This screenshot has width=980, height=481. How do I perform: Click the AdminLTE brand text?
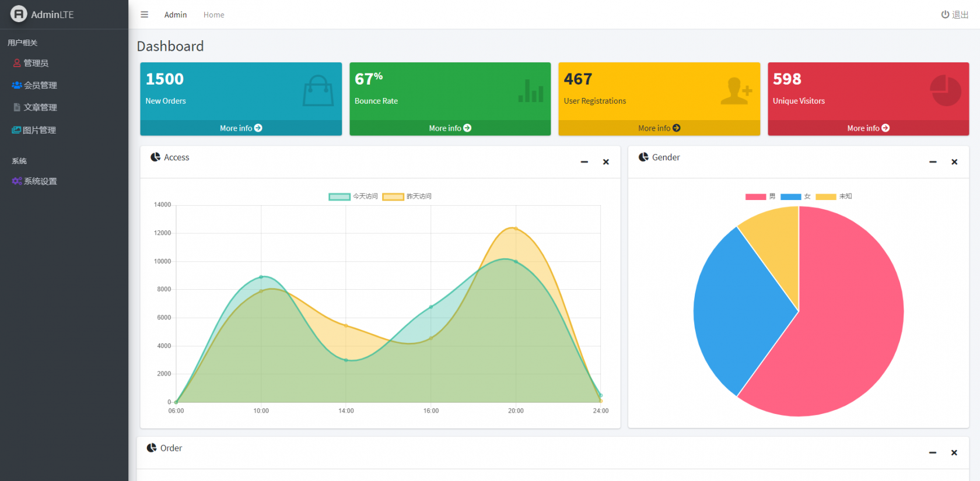pyautogui.click(x=52, y=15)
